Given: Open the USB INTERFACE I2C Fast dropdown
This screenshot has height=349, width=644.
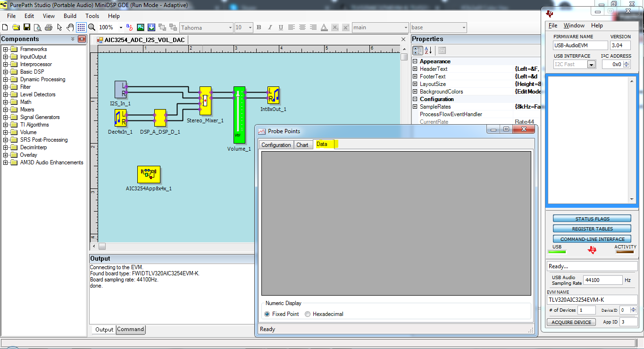Looking at the screenshot, I should 592,64.
